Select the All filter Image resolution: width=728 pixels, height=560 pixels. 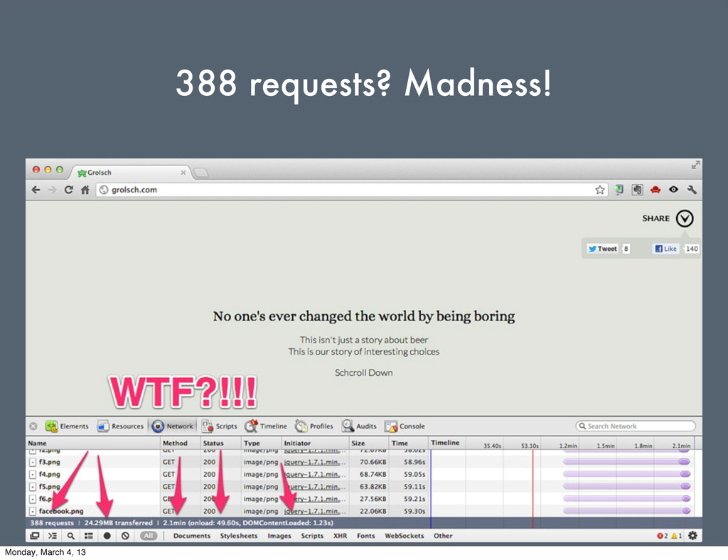pyautogui.click(x=148, y=536)
